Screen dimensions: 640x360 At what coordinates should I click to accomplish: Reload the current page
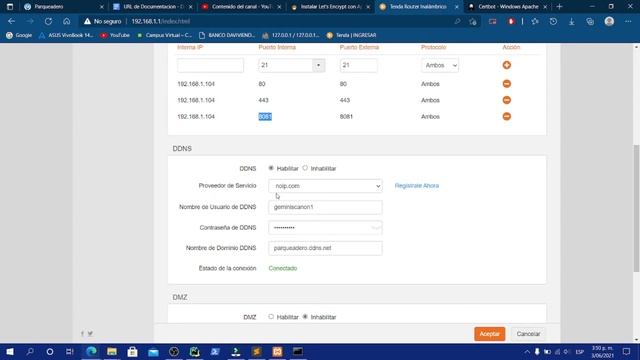(x=48, y=21)
